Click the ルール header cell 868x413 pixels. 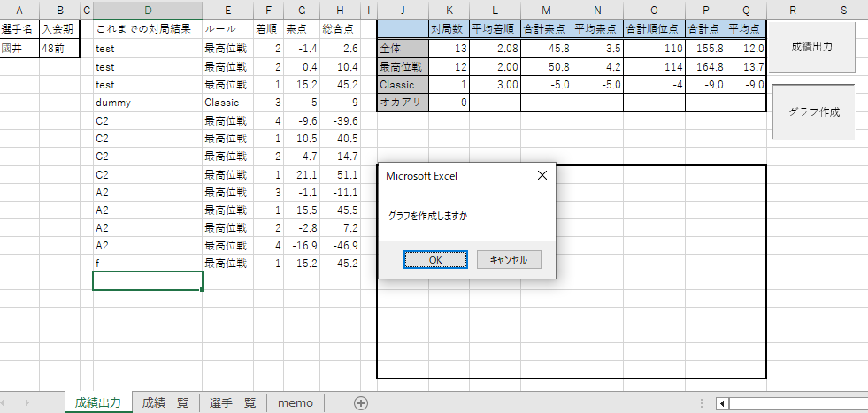point(227,29)
